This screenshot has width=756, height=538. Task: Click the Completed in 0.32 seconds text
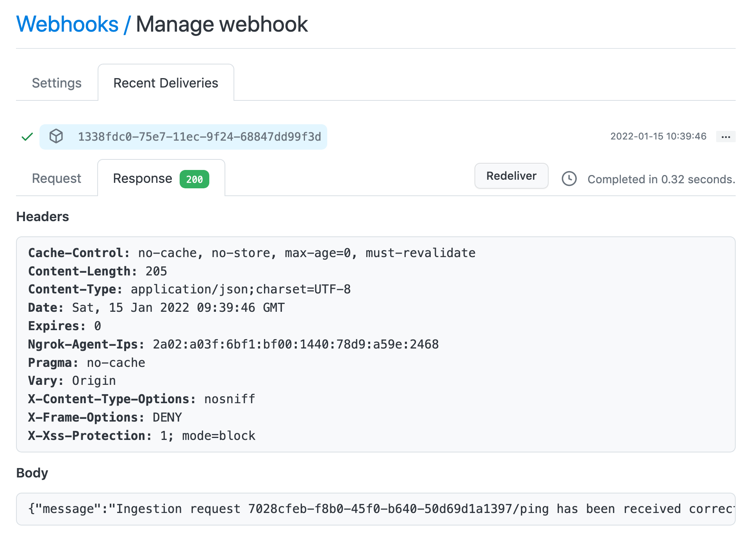click(x=661, y=179)
